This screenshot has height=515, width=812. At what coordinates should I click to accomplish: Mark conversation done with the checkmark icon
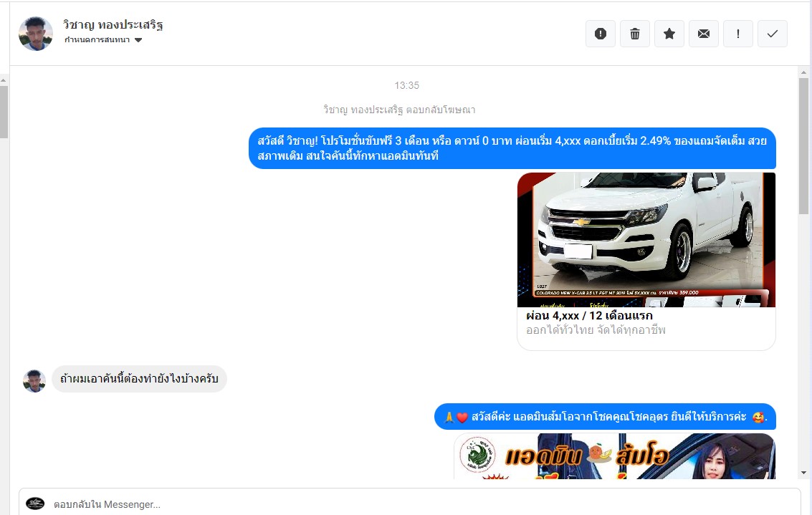click(772, 34)
